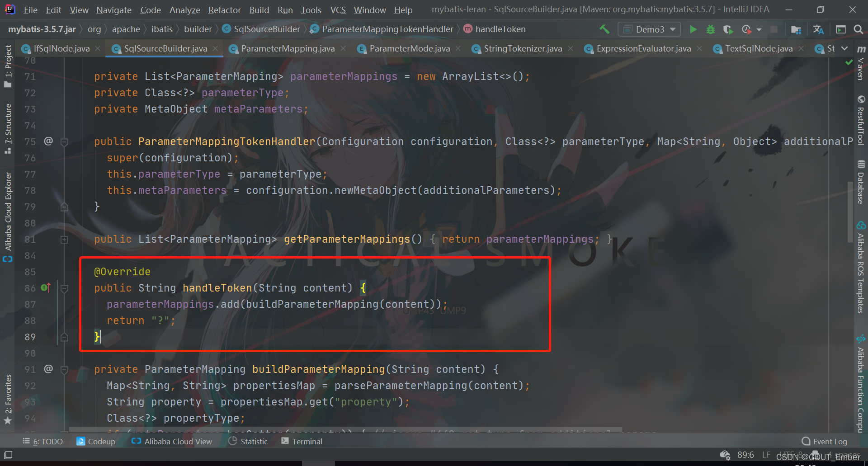Image resolution: width=868 pixels, height=466 pixels.
Task: Click the horizontal editor scrollbar
Action: click(x=345, y=429)
